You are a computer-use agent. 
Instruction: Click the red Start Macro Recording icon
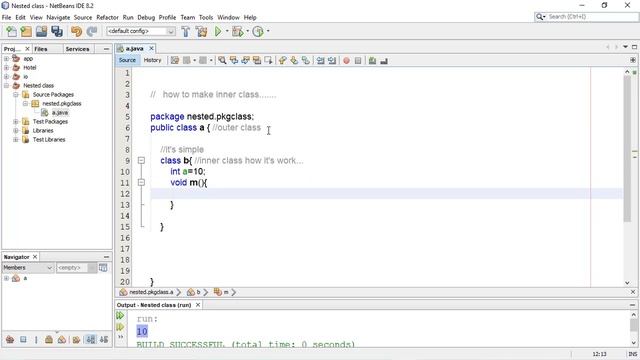(346, 60)
